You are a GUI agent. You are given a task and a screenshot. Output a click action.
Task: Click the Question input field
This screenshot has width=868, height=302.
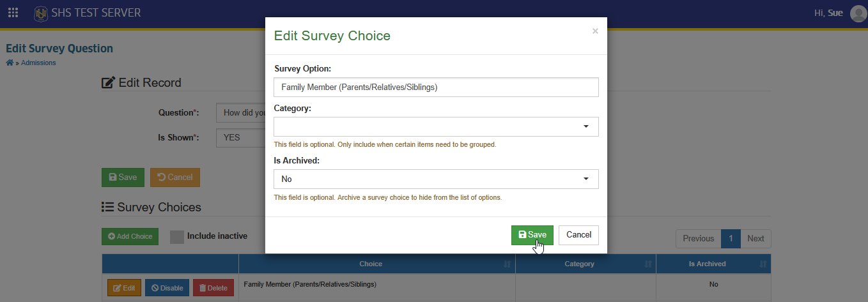click(x=240, y=113)
